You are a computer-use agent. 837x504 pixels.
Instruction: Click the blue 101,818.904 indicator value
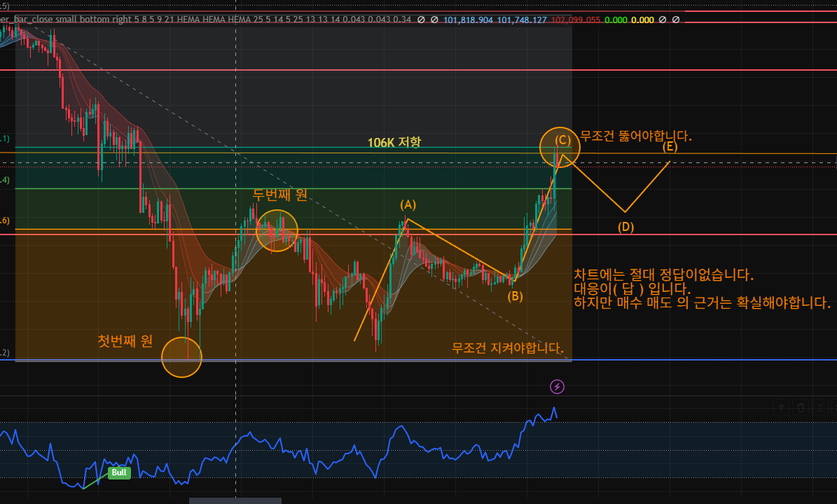[468, 20]
